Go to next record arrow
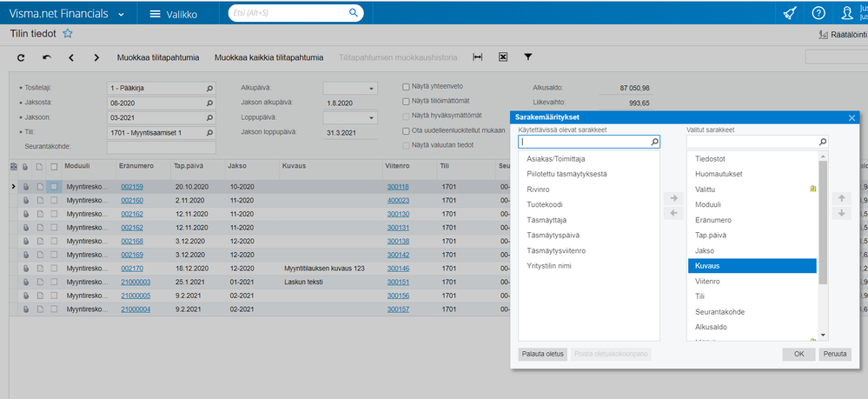Screen dimensions: 868x399 (x=95, y=57)
